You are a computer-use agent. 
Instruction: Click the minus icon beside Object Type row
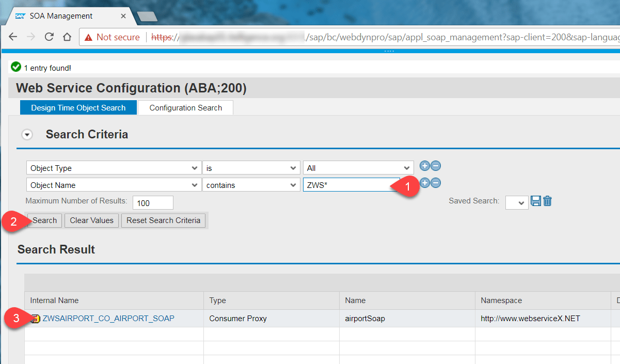436,166
